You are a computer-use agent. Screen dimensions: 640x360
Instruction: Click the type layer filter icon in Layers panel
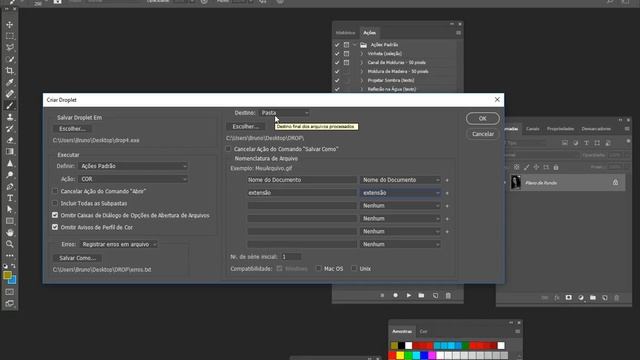[x=587, y=143]
